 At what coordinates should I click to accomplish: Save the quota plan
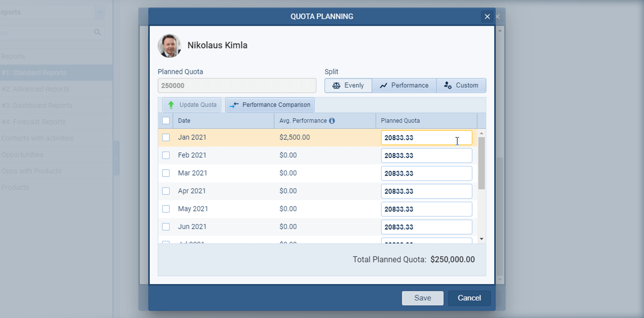tap(422, 298)
